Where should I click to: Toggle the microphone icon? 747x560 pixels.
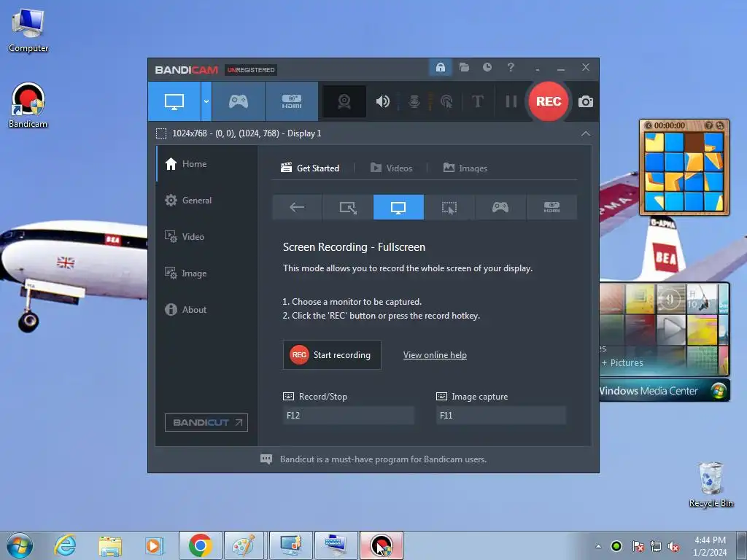pyautogui.click(x=414, y=101)
